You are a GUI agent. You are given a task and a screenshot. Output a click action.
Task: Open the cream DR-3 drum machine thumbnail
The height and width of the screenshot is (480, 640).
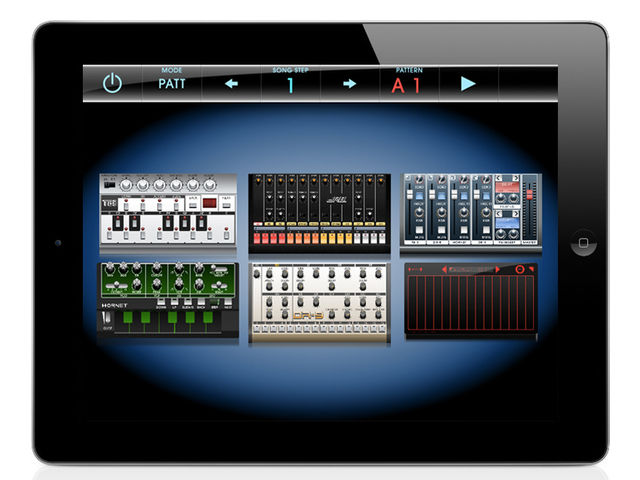[x=320, y=302]
